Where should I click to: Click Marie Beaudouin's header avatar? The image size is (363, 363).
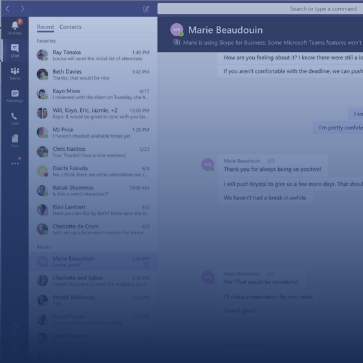177,30
